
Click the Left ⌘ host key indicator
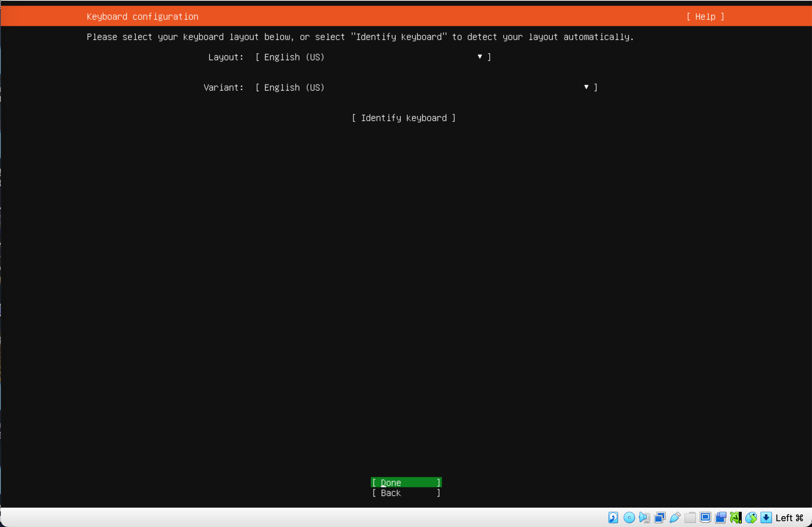click(790, 518)
